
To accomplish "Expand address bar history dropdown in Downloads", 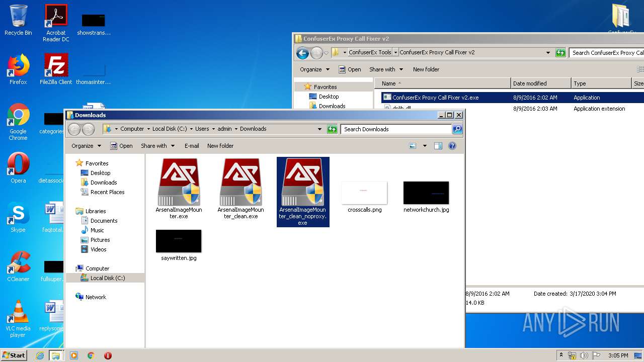I will pos(319,129).
